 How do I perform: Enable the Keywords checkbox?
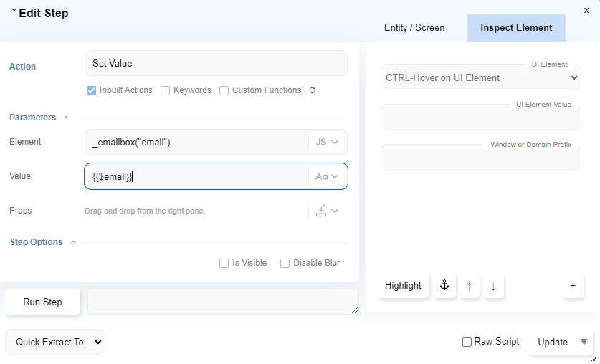tap(165, 90)
